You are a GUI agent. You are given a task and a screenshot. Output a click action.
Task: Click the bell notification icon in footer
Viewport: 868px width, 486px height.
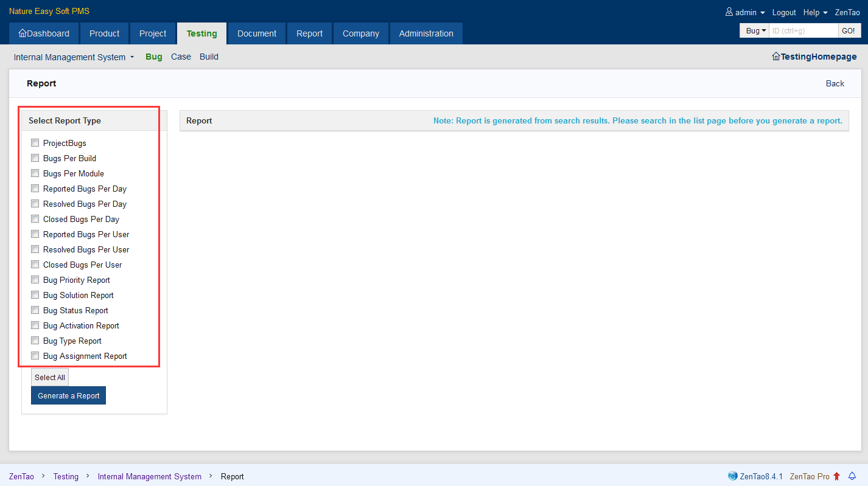852,476
